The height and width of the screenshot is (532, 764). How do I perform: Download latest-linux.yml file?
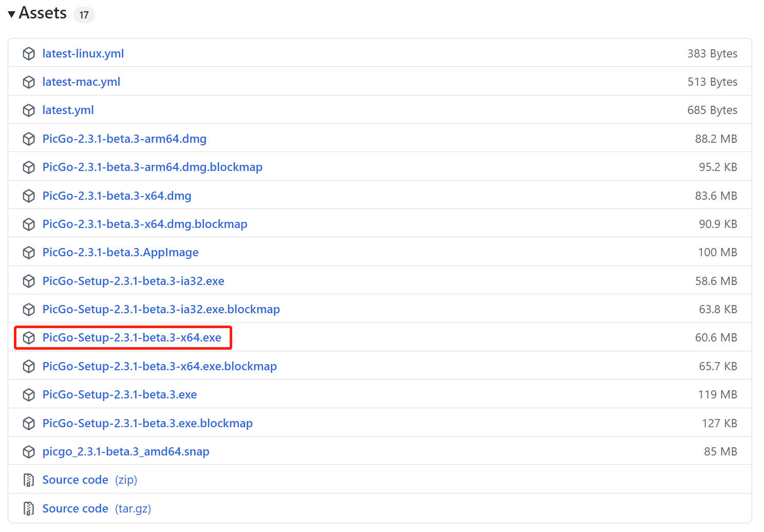tap(83, 53)
